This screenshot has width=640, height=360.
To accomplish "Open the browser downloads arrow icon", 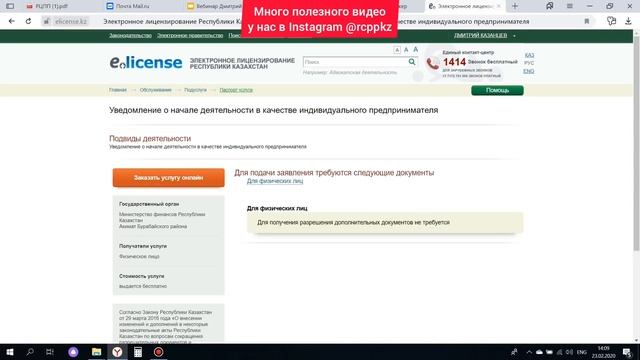I will coord(628,21).
